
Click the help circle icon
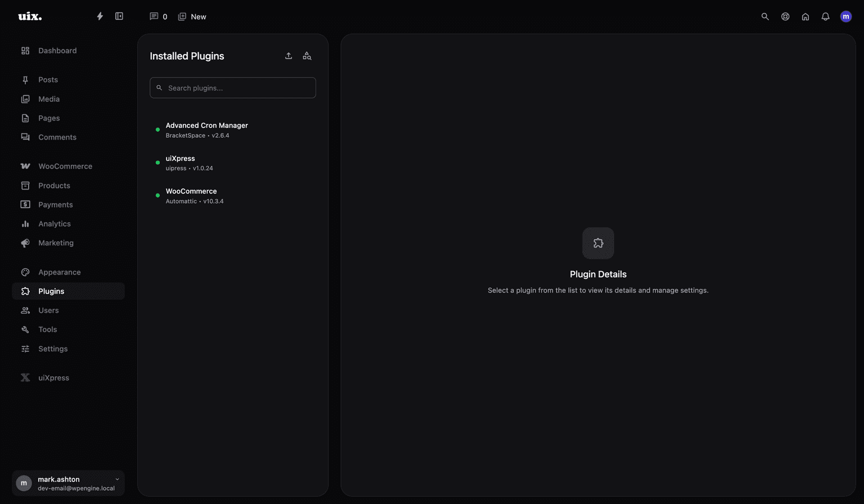[x=785, y=17]
